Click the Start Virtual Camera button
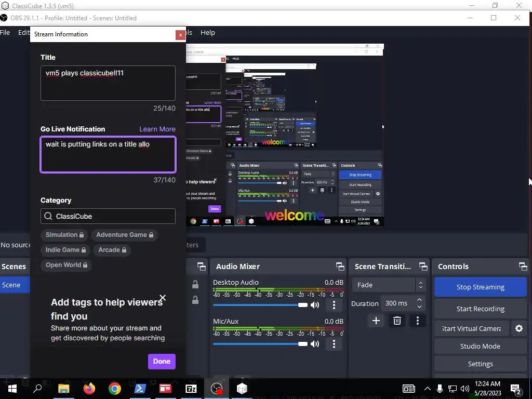532x399 pixels. tap(472, 328)
